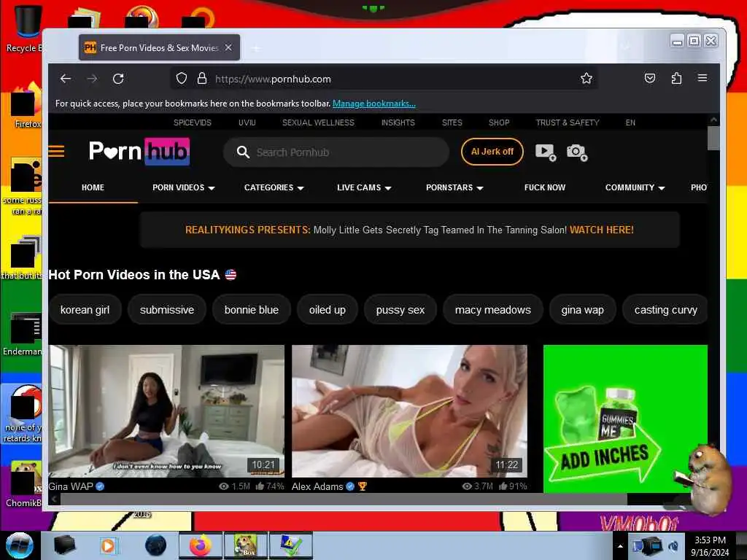
Task: Open the video thumbnail timed 10:21
Action: click(x=166, y=411)
